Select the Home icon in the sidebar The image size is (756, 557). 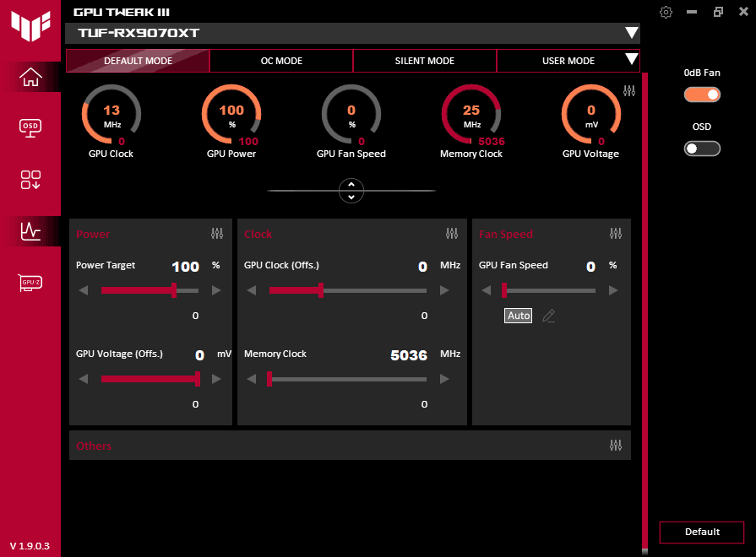click(30, 77)
